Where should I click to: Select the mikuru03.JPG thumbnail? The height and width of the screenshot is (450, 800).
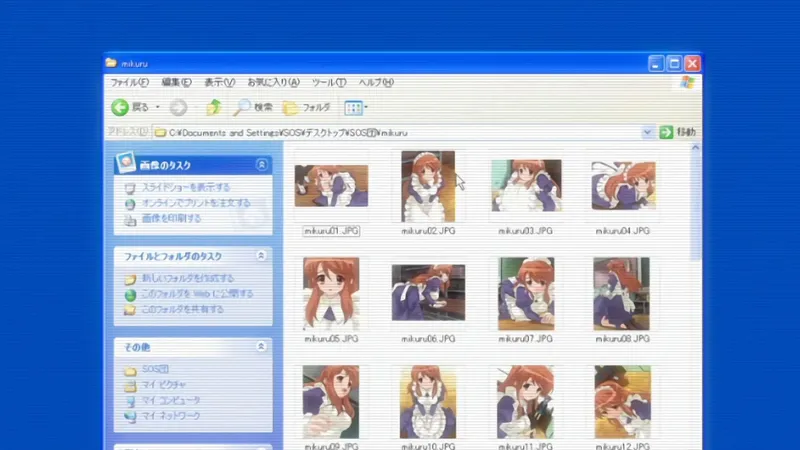point(526,186)
